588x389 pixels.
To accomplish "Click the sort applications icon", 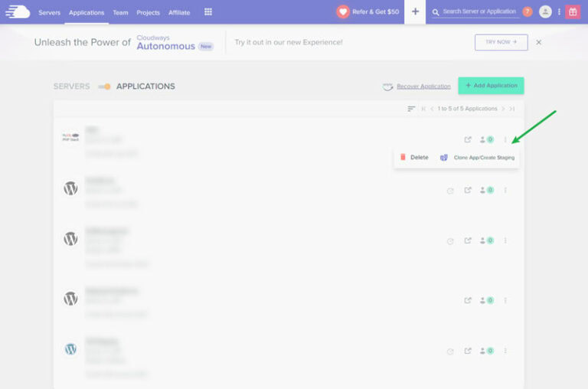I will point(411,109).
